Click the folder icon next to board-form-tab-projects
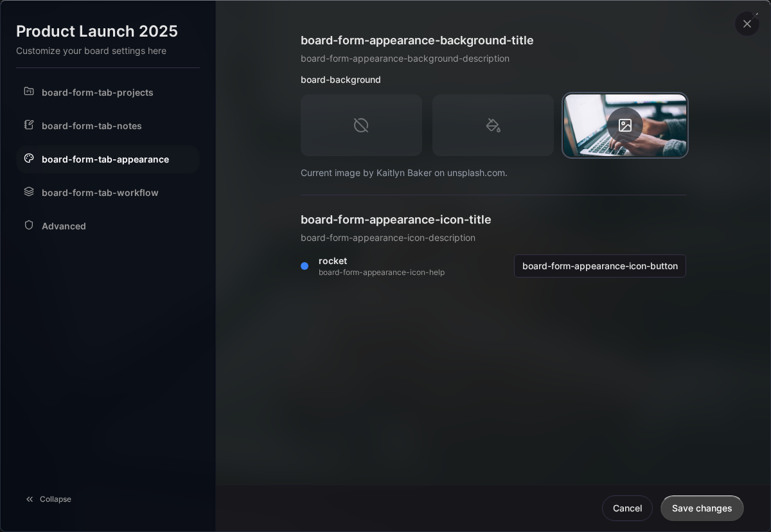This screenshot has height=532, width=771. (x=29, y=93)
